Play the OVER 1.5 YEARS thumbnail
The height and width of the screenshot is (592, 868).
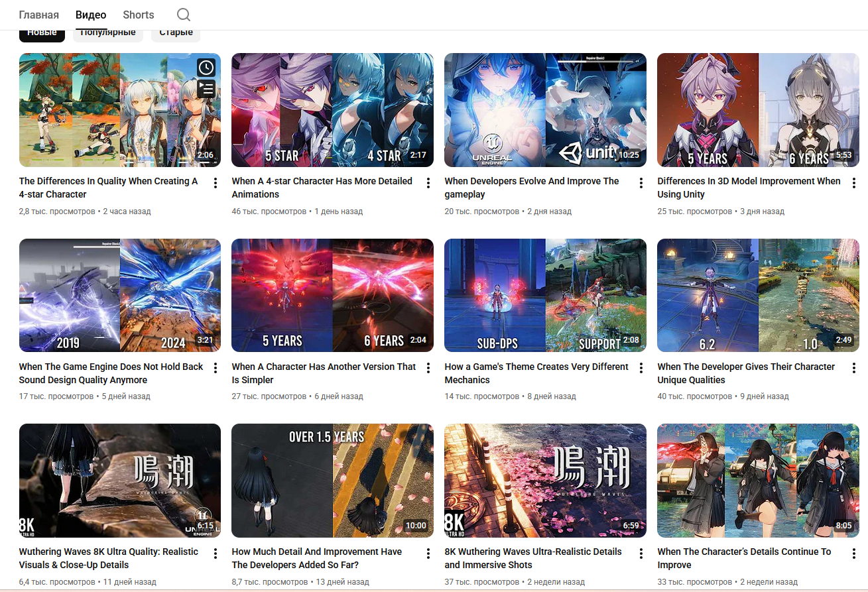point(332,481)
